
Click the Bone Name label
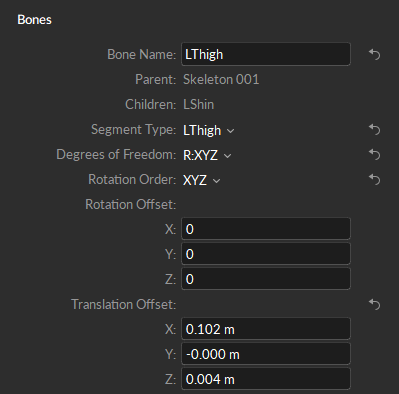[x=141, y=54]
